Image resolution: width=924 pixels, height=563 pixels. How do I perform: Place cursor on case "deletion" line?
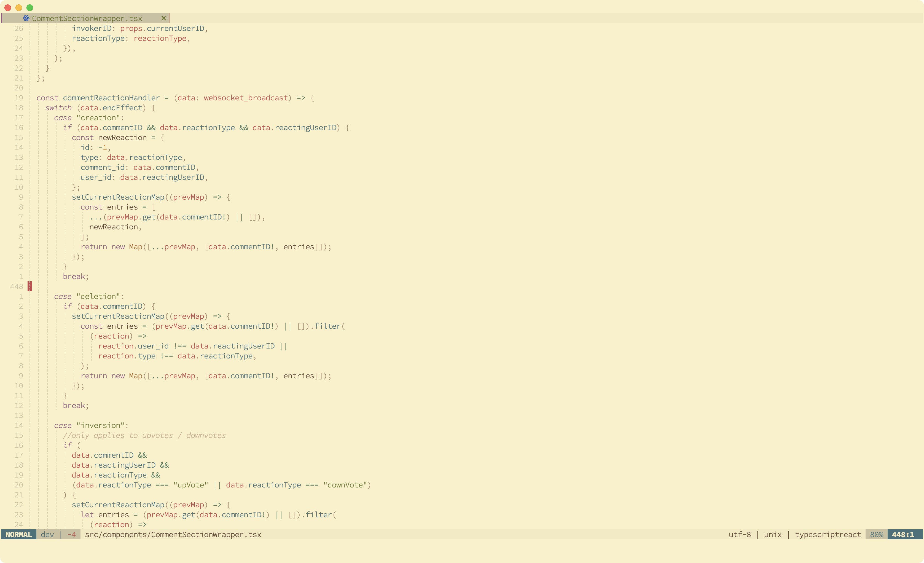click(x=89, y=296)
